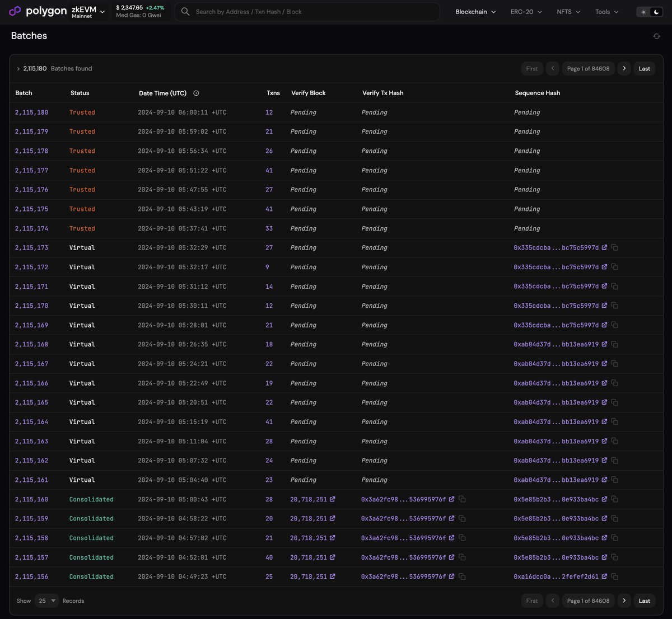Open sequence hash 0x5e85b2b3 of batch 2,115,157
The height and width of the screenshot is (619, 672).
(x=556, y=557)
